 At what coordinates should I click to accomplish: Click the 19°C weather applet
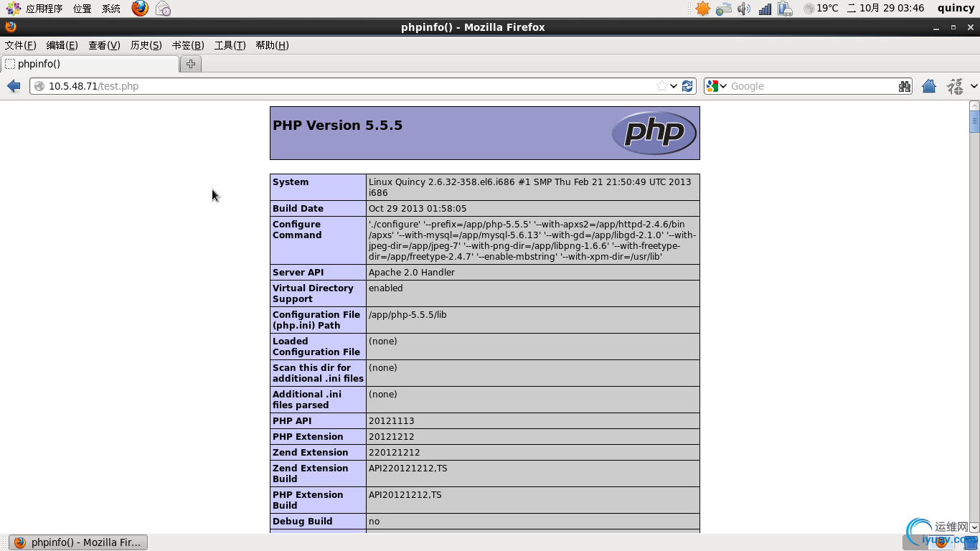coord(821,9)
